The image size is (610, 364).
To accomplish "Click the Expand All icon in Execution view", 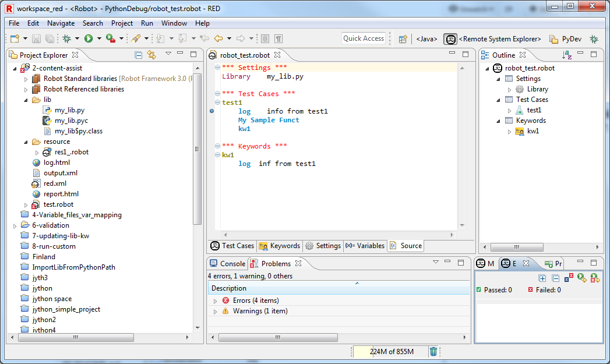I will pyautogui.click(x=542, y=278).
